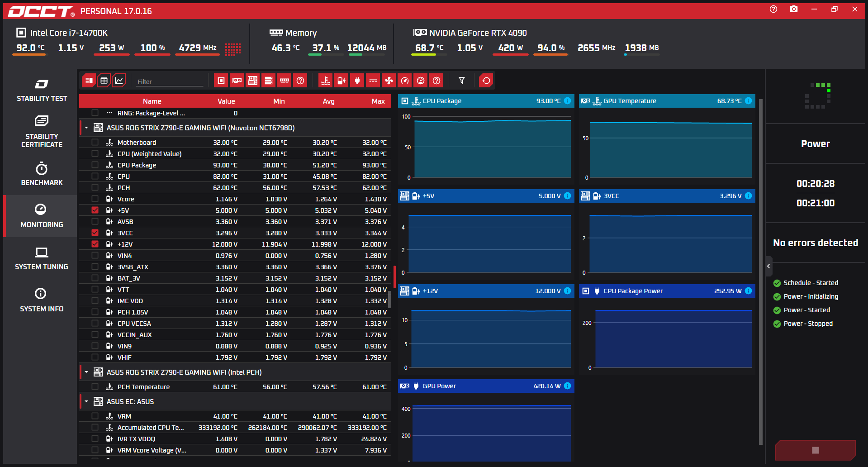Toggle the storage device filter icon
This screenshot has width=868, height=467.
click(269, 81)
